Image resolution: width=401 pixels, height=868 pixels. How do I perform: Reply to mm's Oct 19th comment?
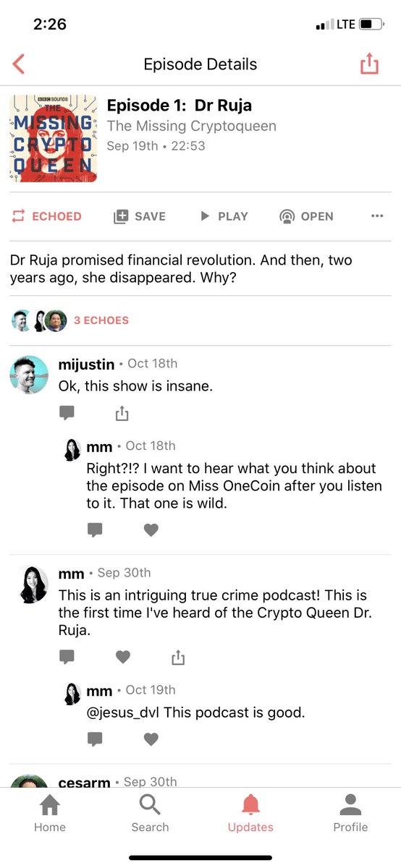(95, 739)
